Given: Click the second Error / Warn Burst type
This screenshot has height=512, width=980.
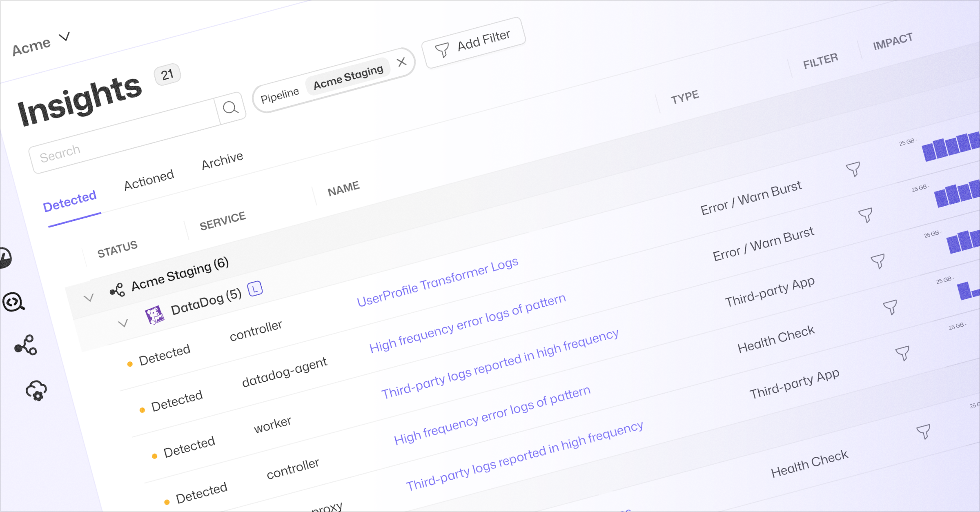Looking at the screenshot, I should coord(763,244).
